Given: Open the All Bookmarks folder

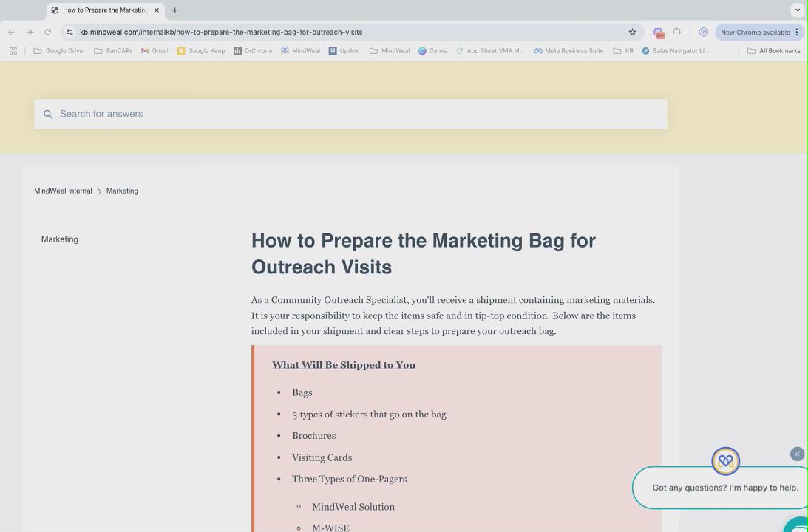Looking at the screenshot, I should click(774, 50).
